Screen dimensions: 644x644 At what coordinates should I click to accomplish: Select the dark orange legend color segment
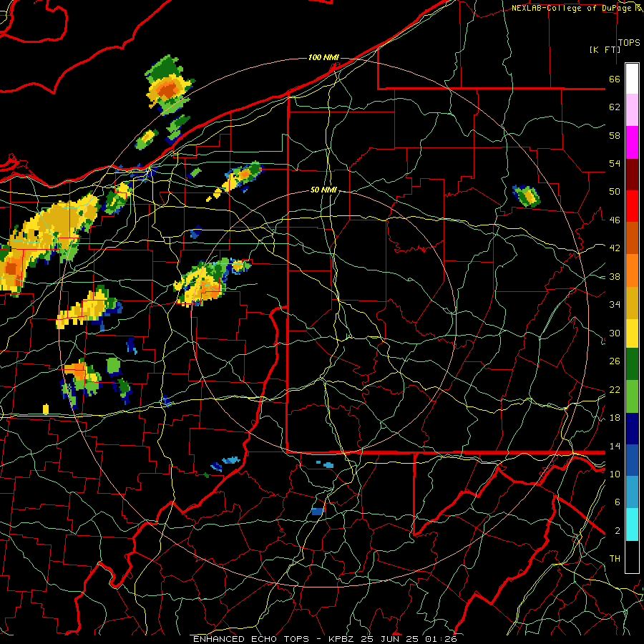tap(632, 238)
